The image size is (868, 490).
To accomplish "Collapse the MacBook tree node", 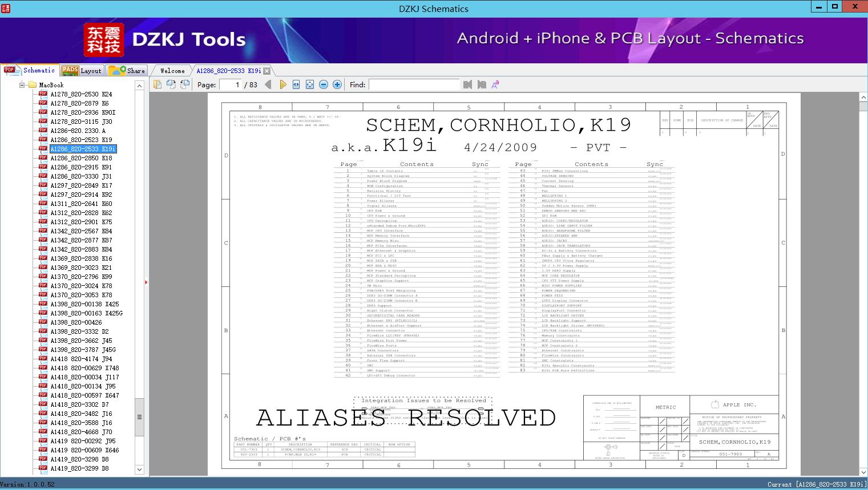I will (22, 85).
